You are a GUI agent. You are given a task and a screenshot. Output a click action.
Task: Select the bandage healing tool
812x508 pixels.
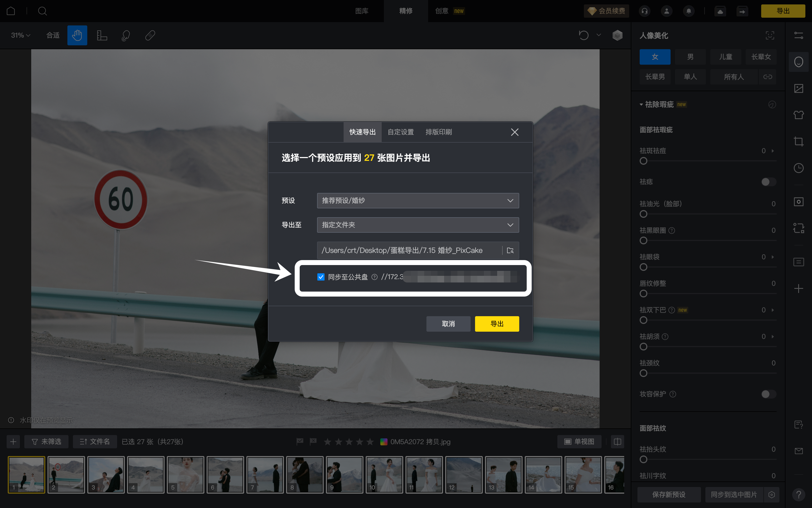click(x=150, y=35)
